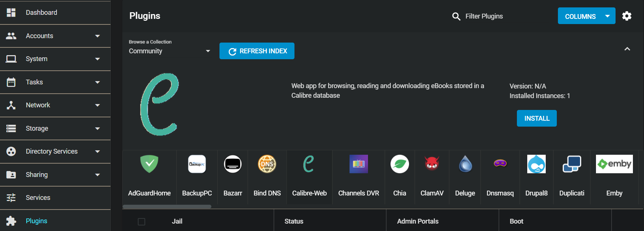Click the INSTALL button

pyautogui.click(x=537, y=118)
